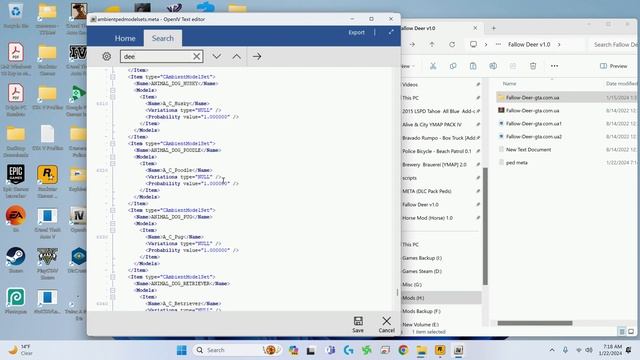Open See more options in Explorer toolbar

pos(554,66)
